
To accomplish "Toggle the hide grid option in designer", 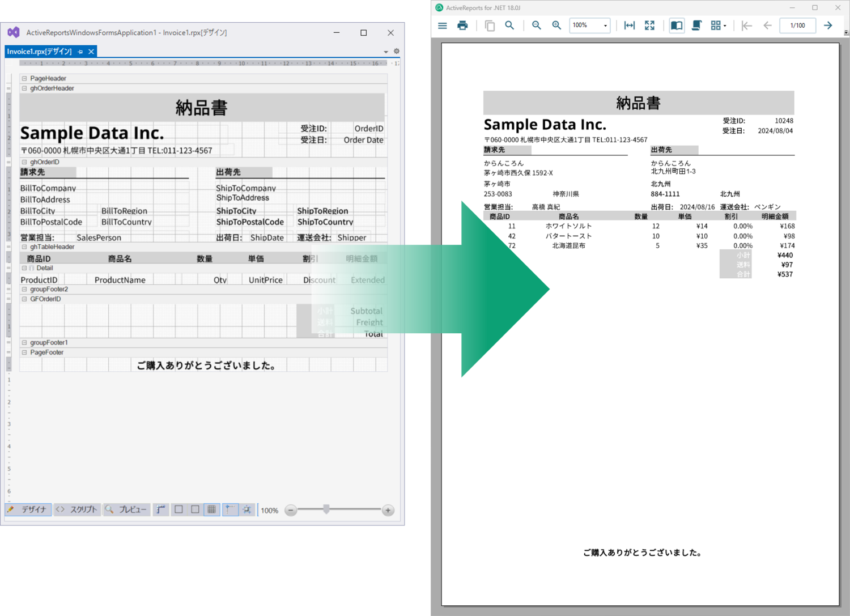I will click(178, 509).
